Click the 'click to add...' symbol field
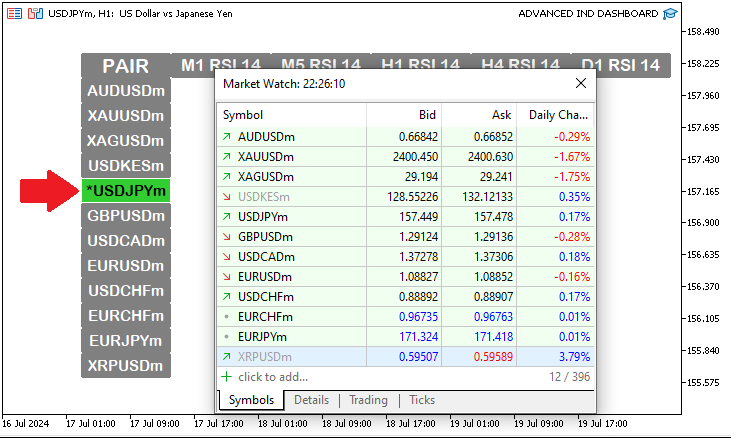 coord(273,376)
